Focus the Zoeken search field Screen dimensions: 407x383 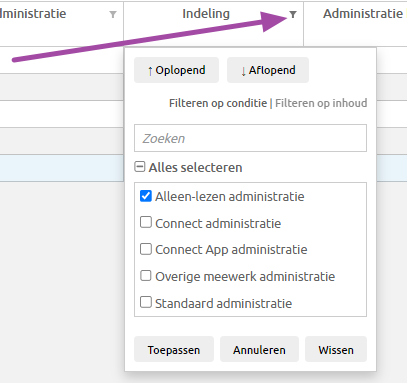(x=250, y=138)
